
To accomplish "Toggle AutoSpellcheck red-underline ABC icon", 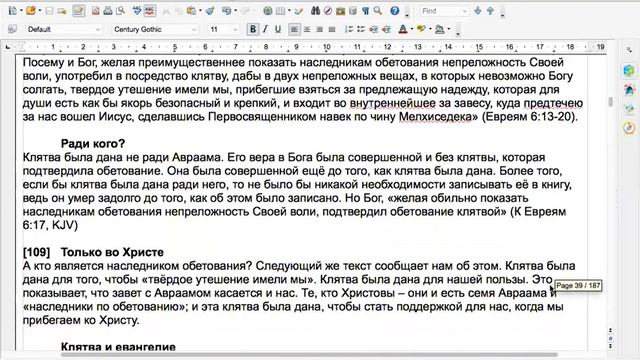I will [150, 11].
